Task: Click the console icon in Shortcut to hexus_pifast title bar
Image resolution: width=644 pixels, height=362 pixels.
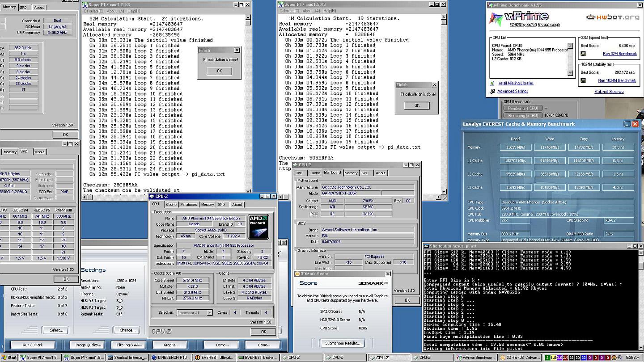Action: [x=427, y=246]
